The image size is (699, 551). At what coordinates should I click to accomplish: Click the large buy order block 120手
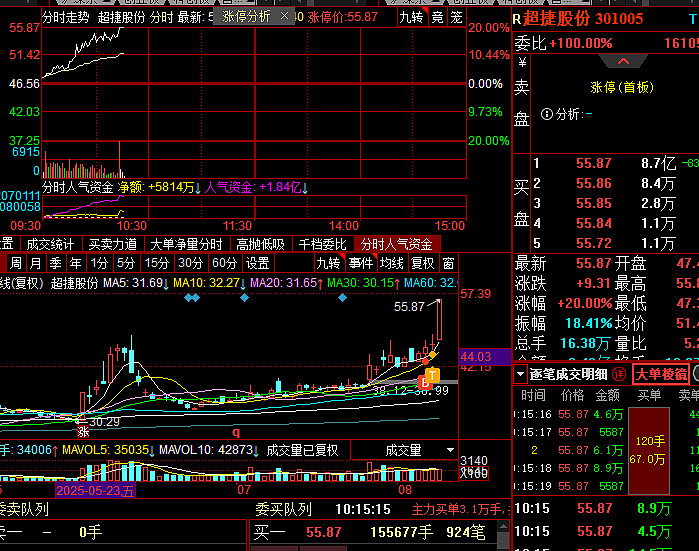tap(649, 450)
